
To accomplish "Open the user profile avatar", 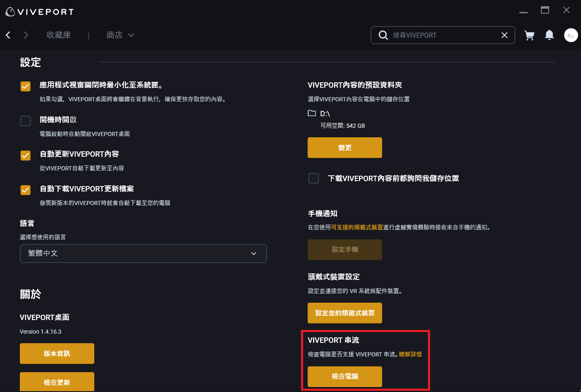I will tap(571, 35).
